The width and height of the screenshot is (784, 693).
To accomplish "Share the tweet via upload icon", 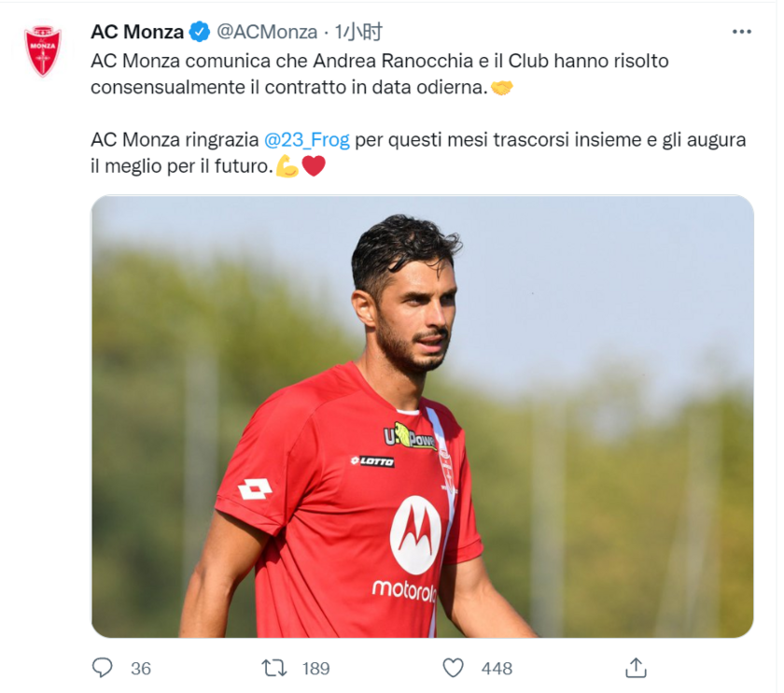I will point(636,668).
